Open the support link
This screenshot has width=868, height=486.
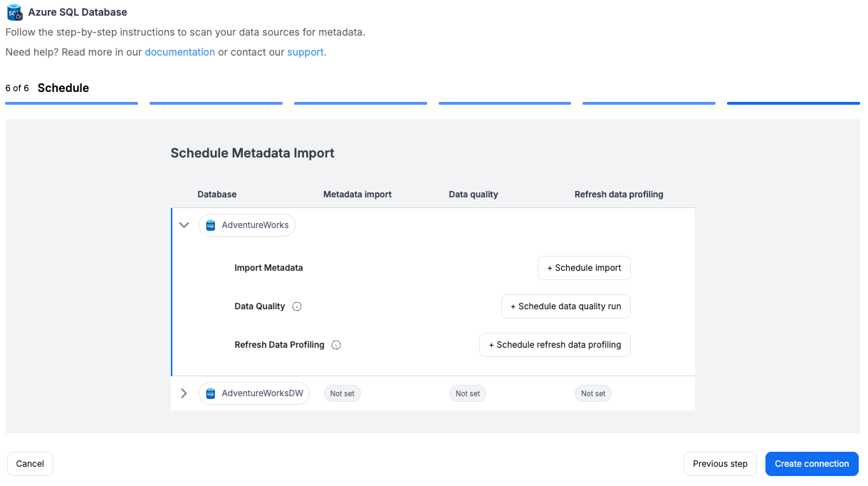306,52
